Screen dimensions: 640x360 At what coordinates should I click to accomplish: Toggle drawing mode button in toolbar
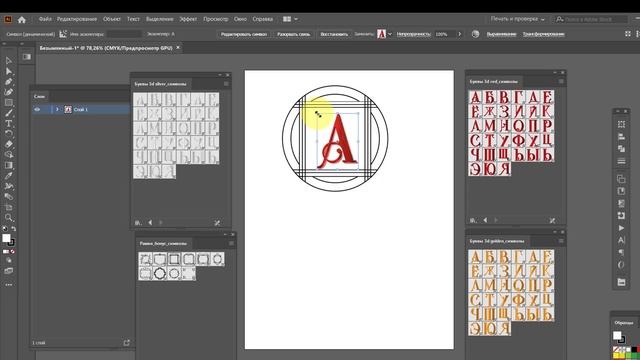pos(9,260)
